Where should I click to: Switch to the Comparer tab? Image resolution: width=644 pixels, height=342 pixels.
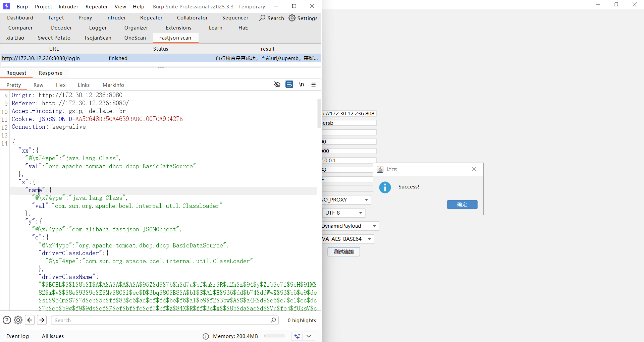[x=20, y=28]
